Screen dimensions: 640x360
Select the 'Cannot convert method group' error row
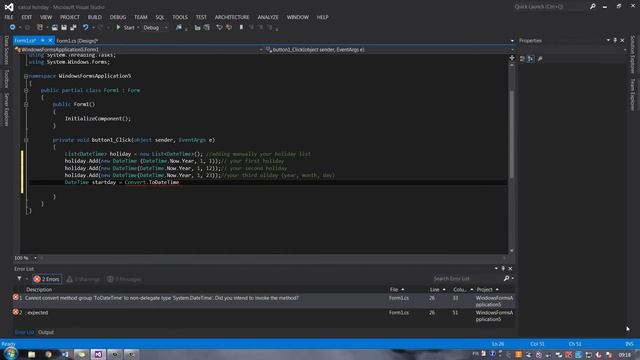point(264,301)
